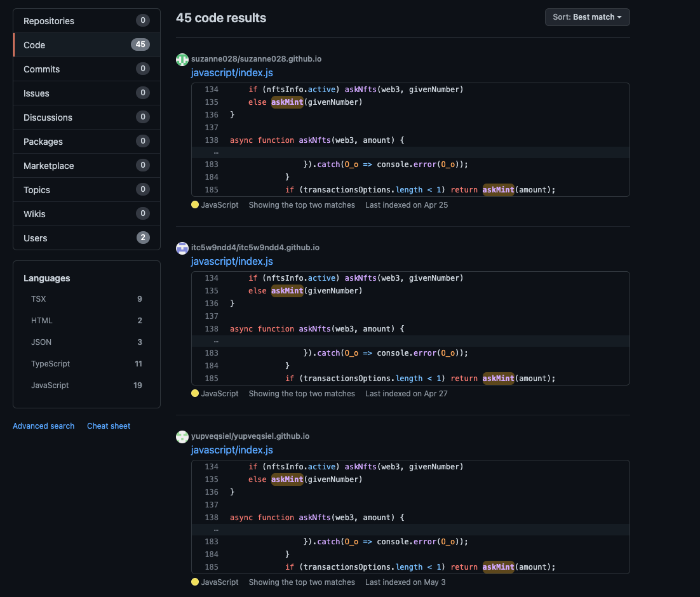
Task: Click highlighted askMint on line 185 of itc5w9ndd4 snippet
Action: pos(498,378)
